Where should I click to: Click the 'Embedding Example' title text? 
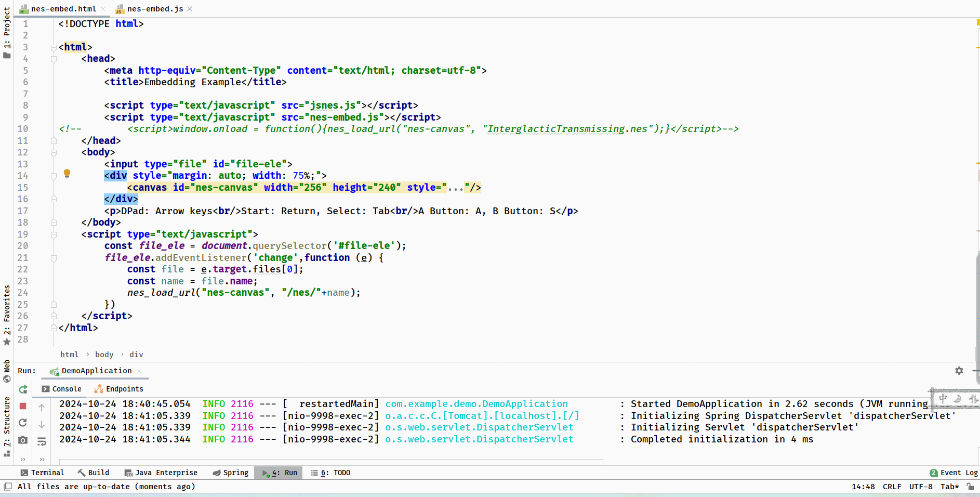pos(192,82)
